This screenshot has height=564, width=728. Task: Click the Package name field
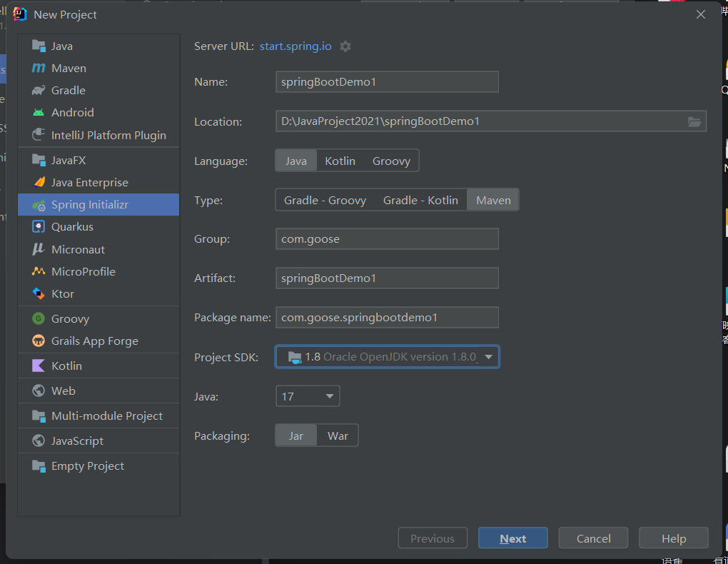point(388,317)
